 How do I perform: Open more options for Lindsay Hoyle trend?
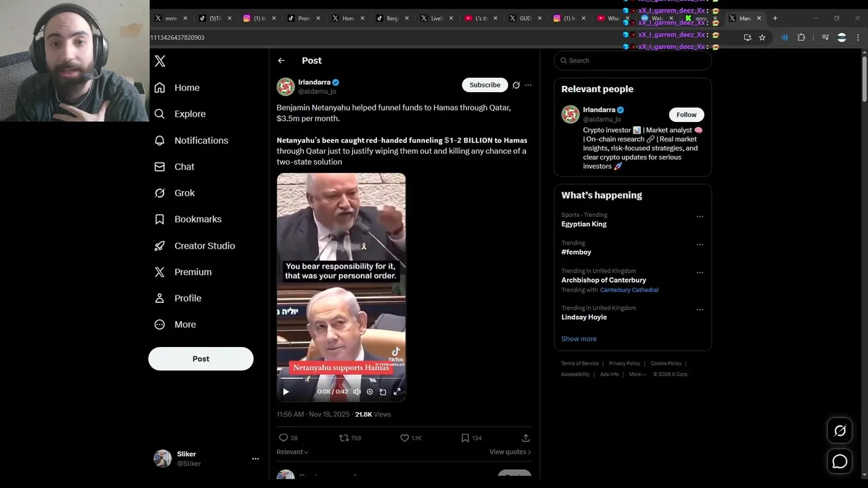coord(700,310)
